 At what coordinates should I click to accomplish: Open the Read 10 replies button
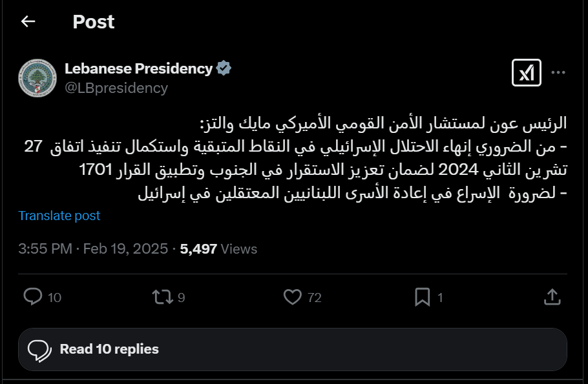(x=293, y=350)
